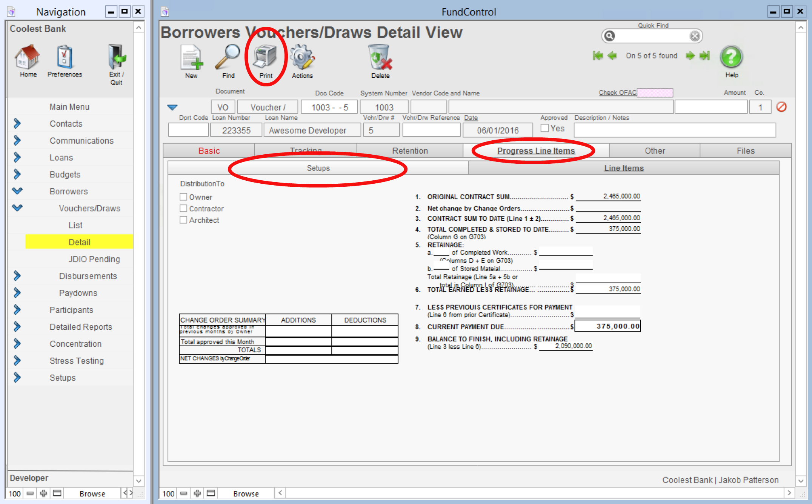Open Detailed Reports in Navigation

[81, 327]
